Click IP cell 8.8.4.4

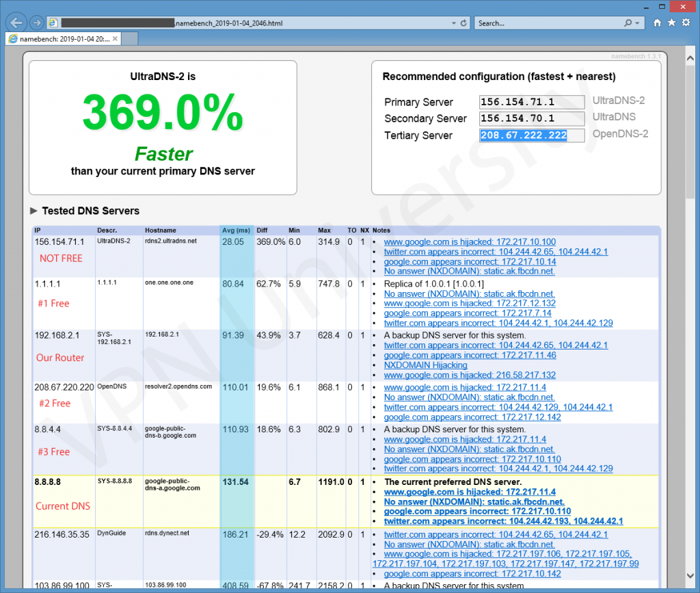47,429
